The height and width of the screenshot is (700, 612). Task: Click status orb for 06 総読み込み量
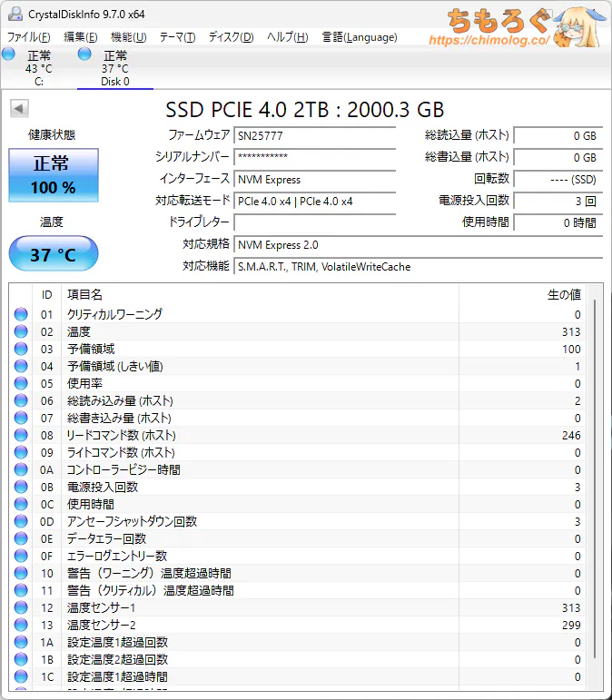[21, 400]
